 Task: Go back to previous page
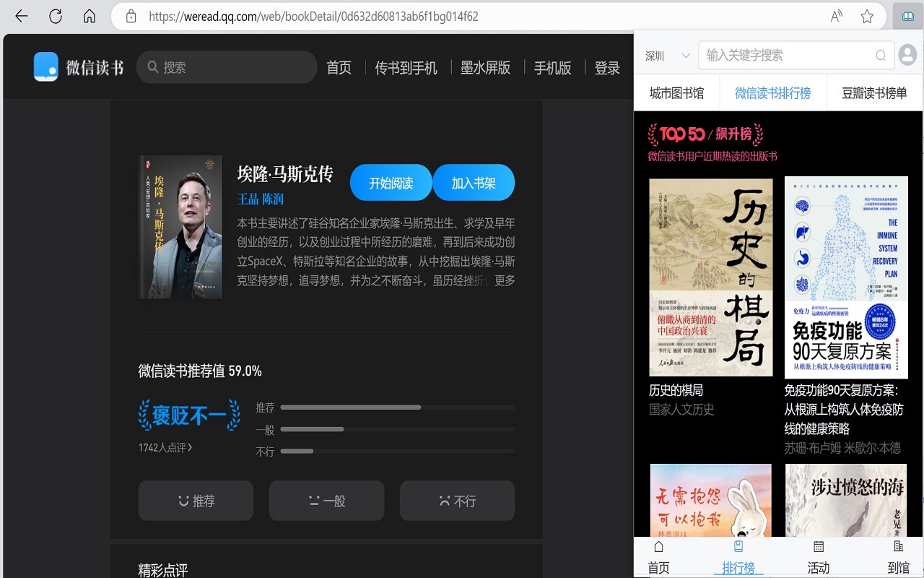click(21, 16)
